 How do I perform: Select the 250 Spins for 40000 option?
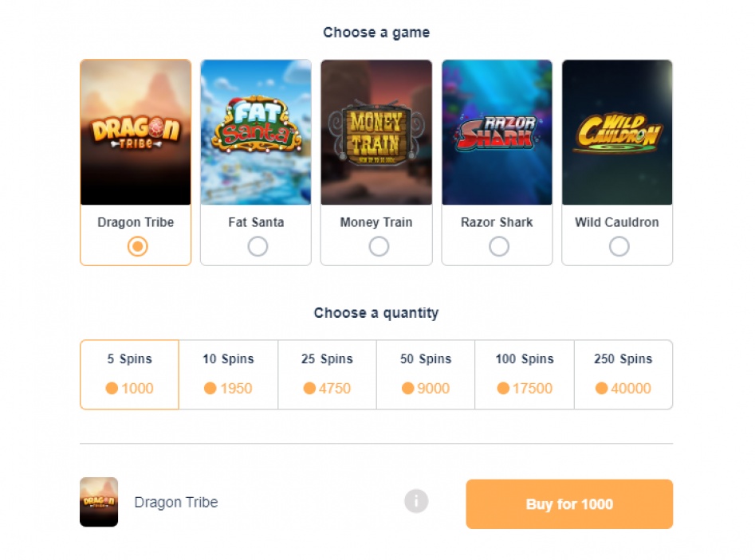click(623, 374)
